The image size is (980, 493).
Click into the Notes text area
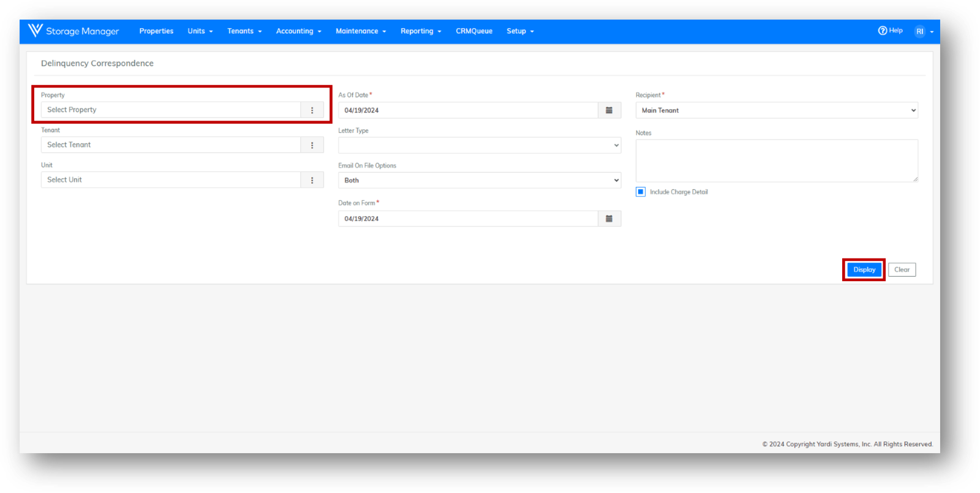[776, 160]
